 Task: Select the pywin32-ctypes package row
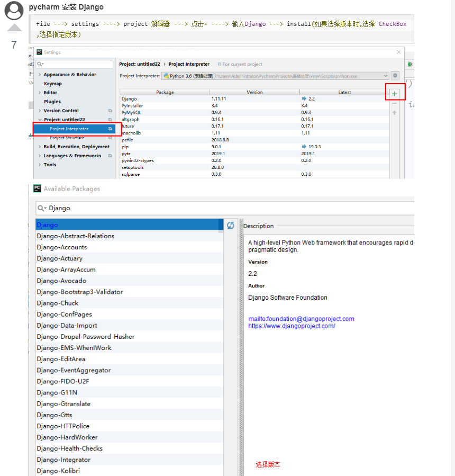tap(254, 160)
